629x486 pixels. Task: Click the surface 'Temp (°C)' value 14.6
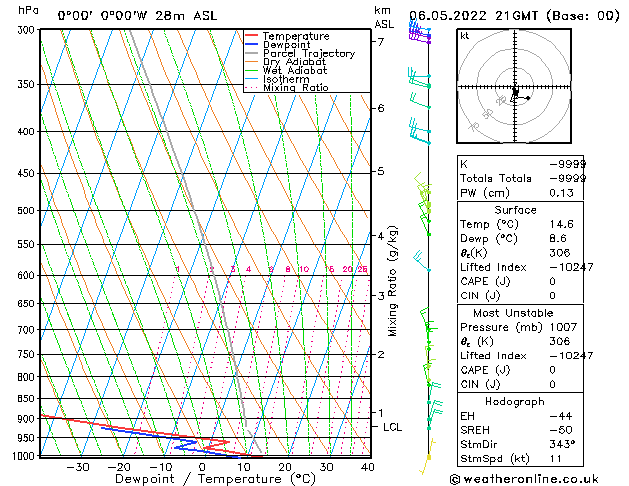[x=561, y=224]
